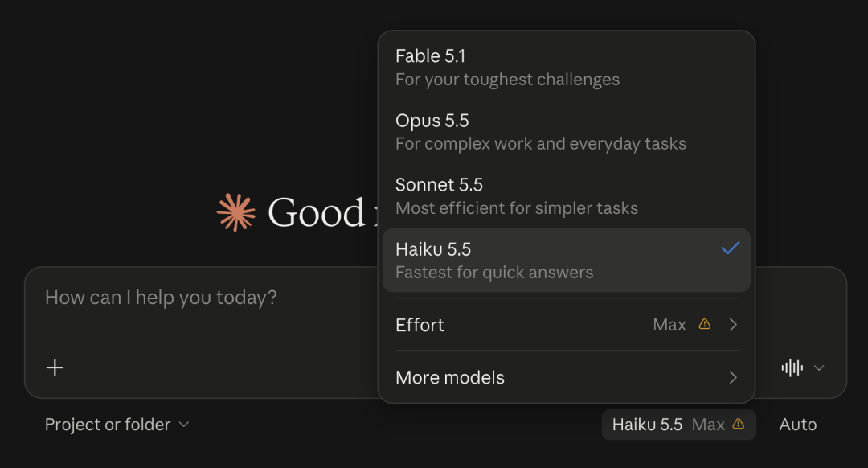Image resolution: width=868 pixels, height=468 pixels.
Task: Expand the Effort submenu arrow
Action: pyautogui.click(x=733, y=325)
